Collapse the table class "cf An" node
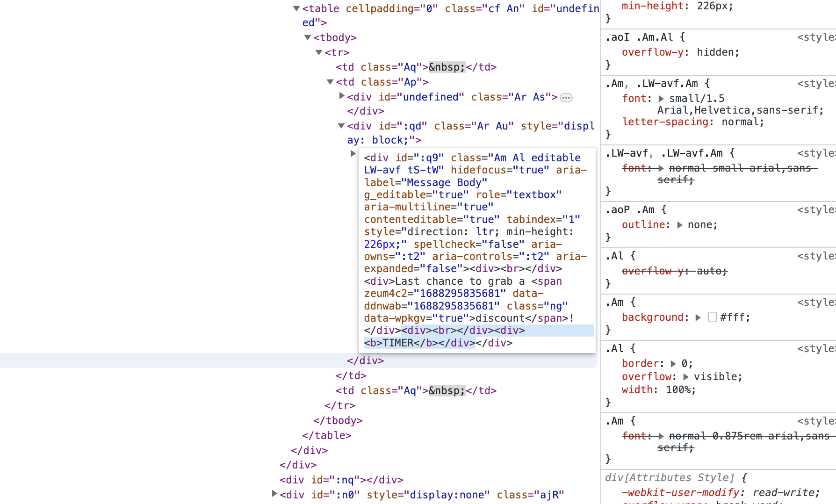 coord(296,8)
